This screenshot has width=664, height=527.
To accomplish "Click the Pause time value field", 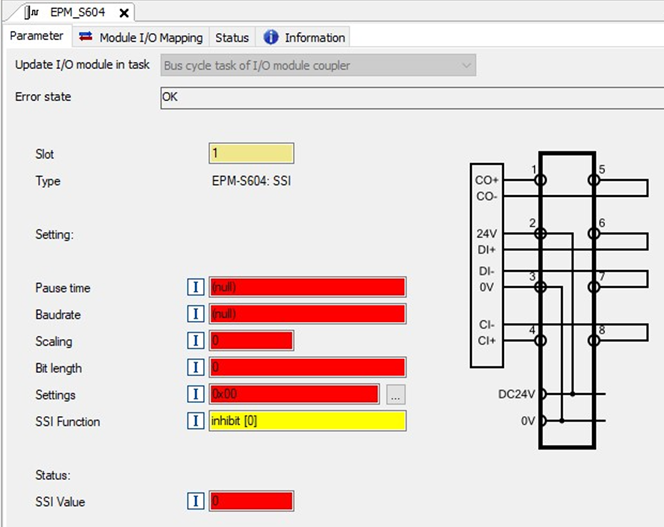I will click(307, 288).
